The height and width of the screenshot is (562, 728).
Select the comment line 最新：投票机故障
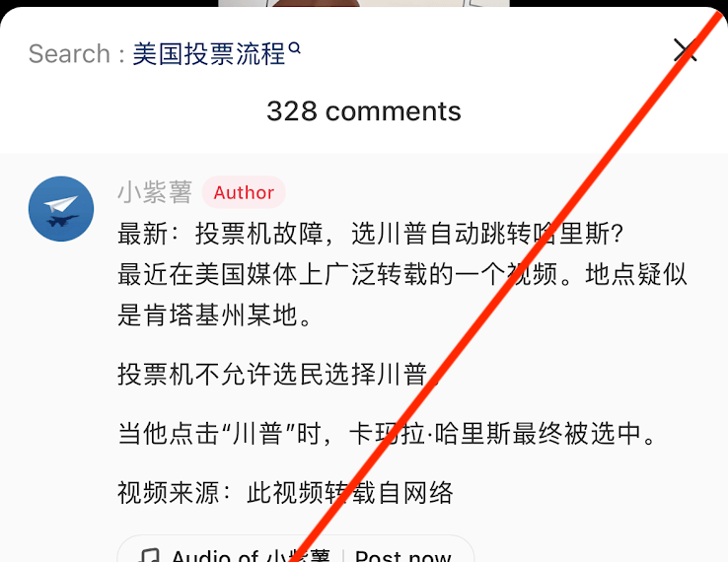370,234
